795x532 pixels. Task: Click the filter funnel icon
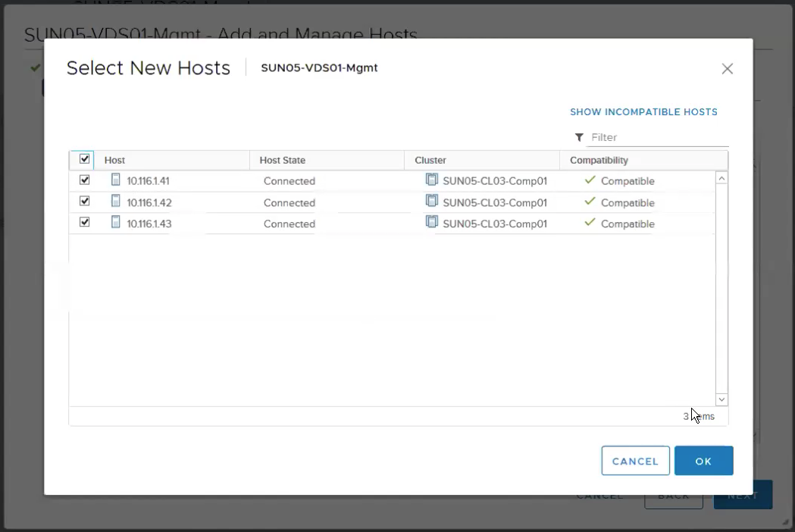579,137
